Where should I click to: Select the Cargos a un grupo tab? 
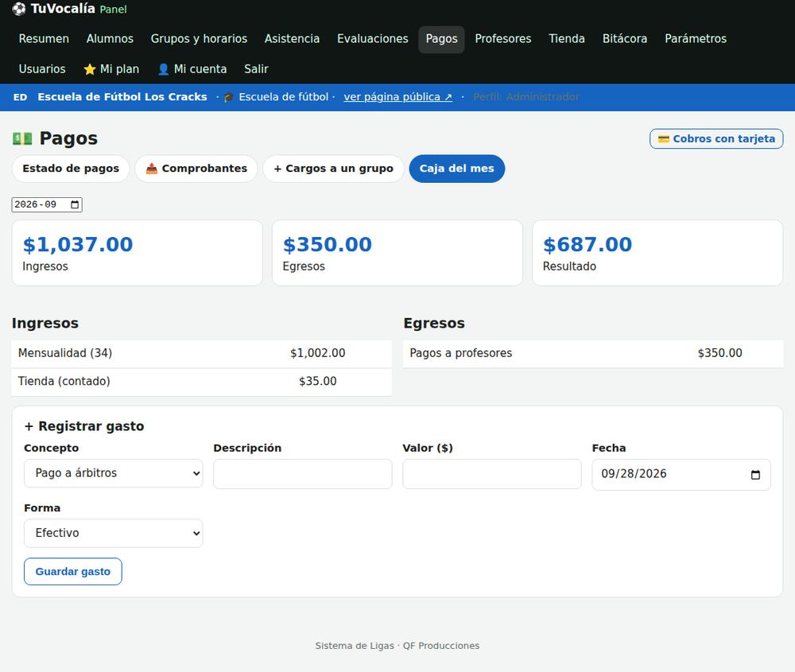(334, 169)
